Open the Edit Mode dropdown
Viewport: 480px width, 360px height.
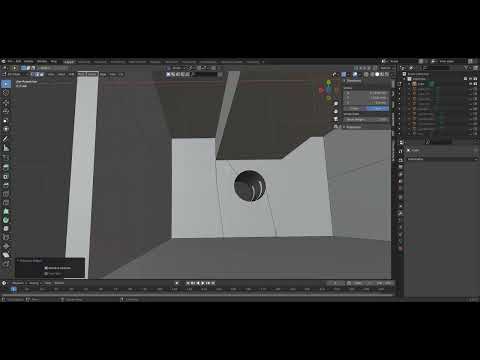(16, 74)
